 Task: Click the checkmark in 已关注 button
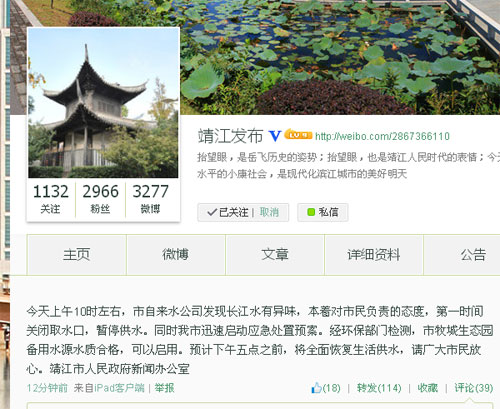pos(212,212)
